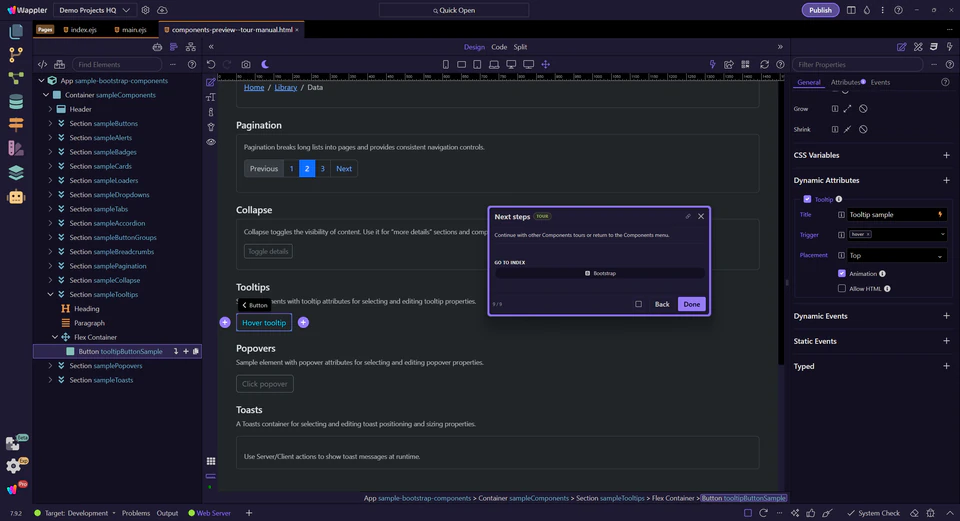Viewport: 960px width, 521px height.
Task: Click the move arrows icon in device toolbar
Action: pos(546,64)
